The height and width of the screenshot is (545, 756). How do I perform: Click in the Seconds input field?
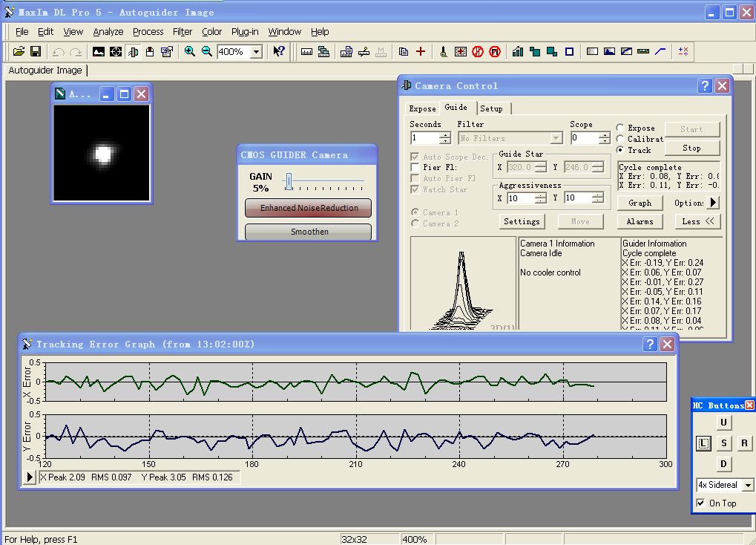425,138
